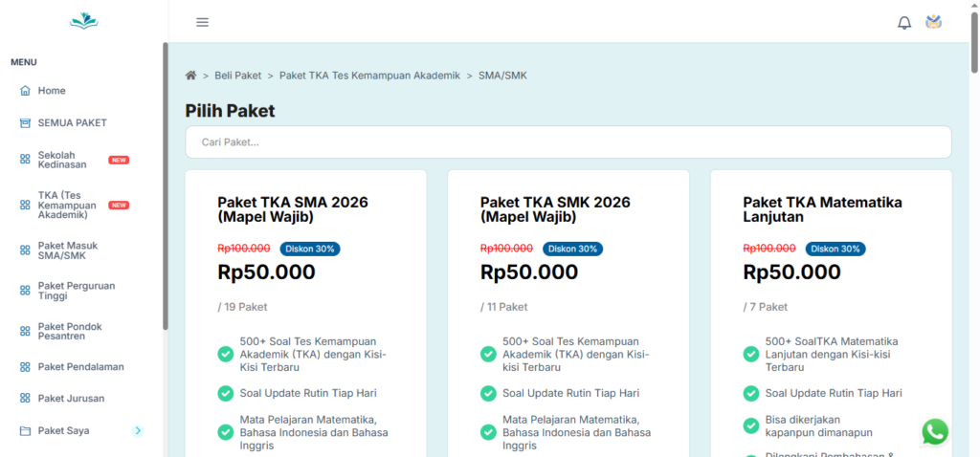
Task: Open the WhatsApp chat button
Action: pos(935,432)
